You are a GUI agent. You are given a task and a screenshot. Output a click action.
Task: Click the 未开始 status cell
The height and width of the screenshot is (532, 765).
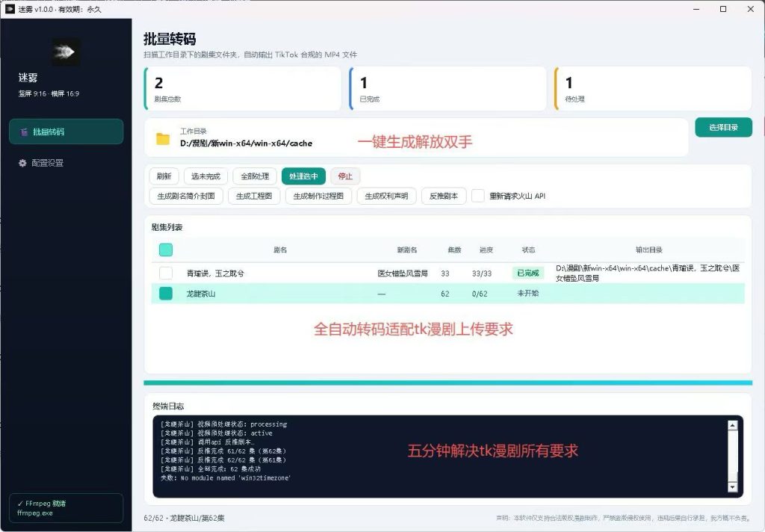coord(528,294)
